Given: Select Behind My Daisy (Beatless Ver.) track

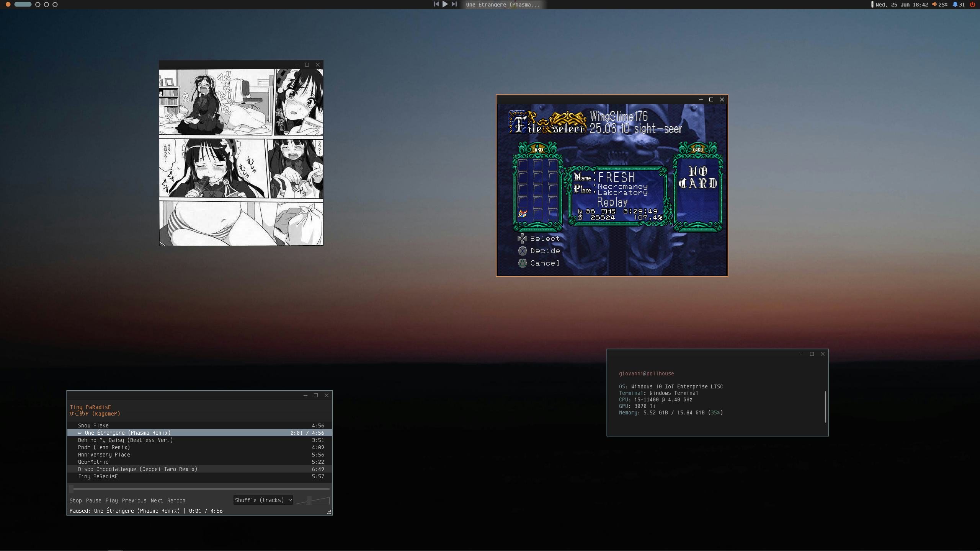Looking at the screenshot, I should click(199, 440).
